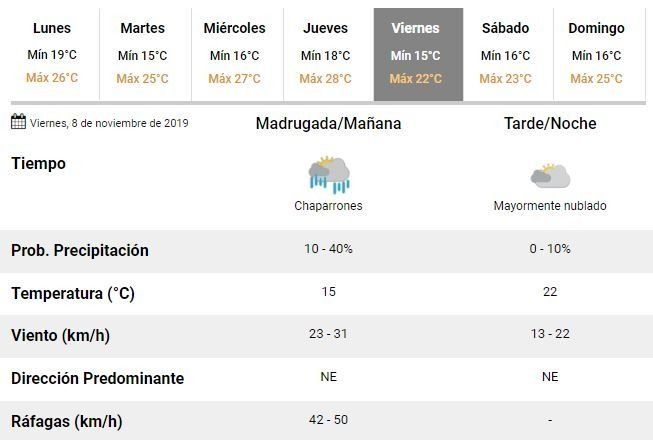Image resolution: width=653 pixels, height=440 pixels.
Task: Switch to the Sábado forecast
Action: click(x=505, y=54)
